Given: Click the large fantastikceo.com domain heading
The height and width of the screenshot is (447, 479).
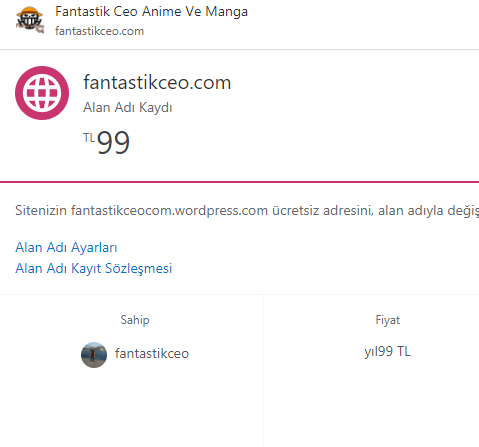Looking at the screenshot, I should click(157, 82).
